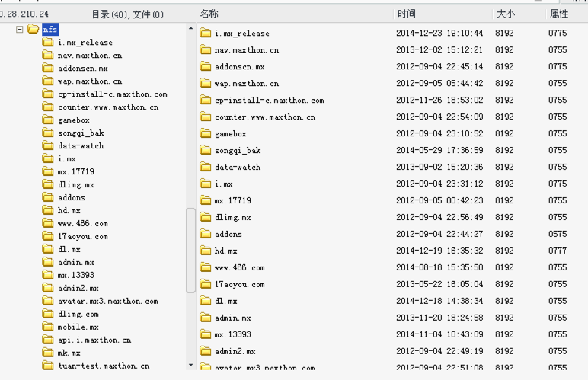The image size is (588, 380).
Task: Click folder icon for songqi_bak in tree
Action: coord(48,133)
